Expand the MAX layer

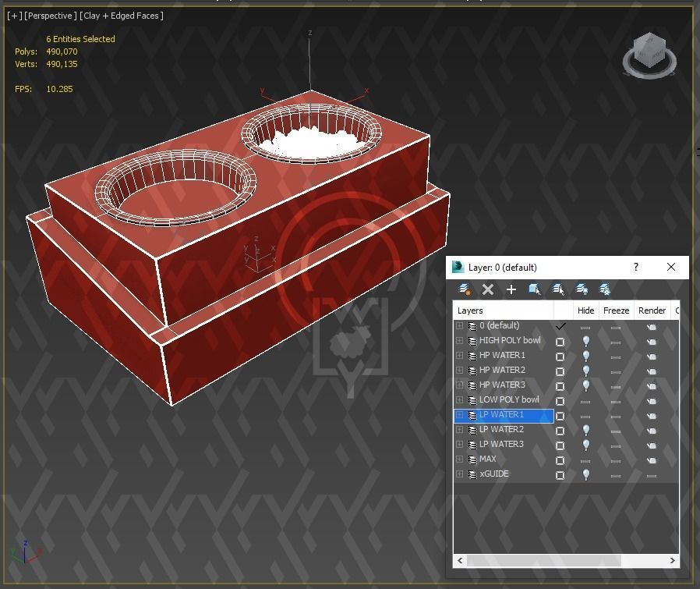(459, 459)
